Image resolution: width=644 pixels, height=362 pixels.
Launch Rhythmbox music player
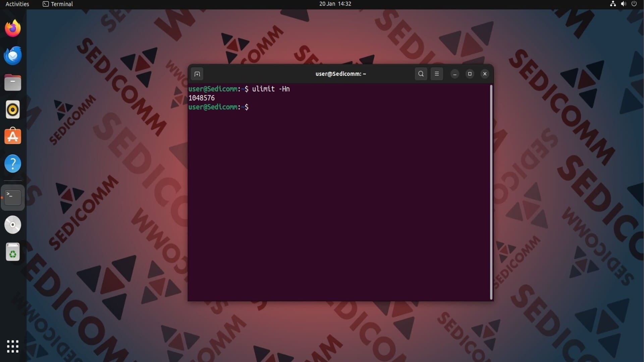(13, 110)
